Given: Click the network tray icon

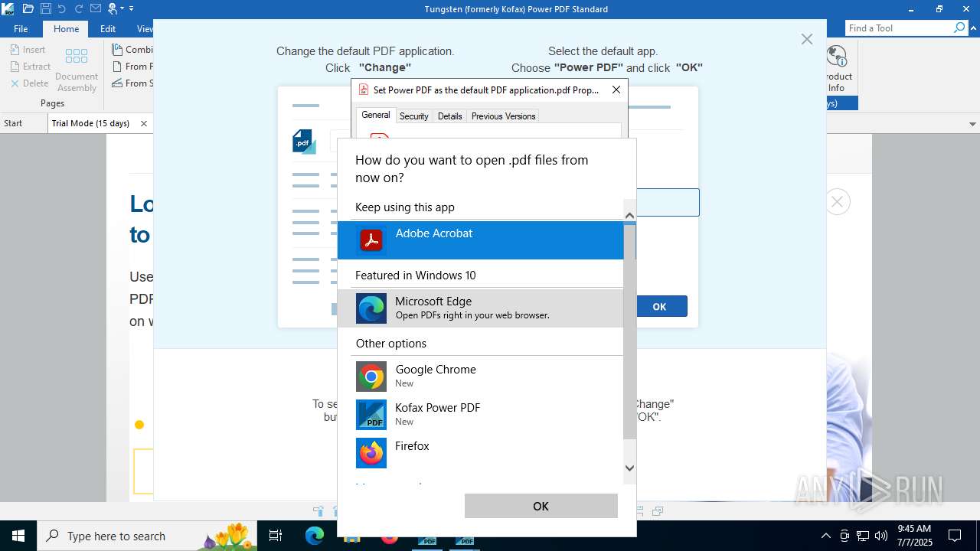Looking at the screenshot, I should point(863,536).
